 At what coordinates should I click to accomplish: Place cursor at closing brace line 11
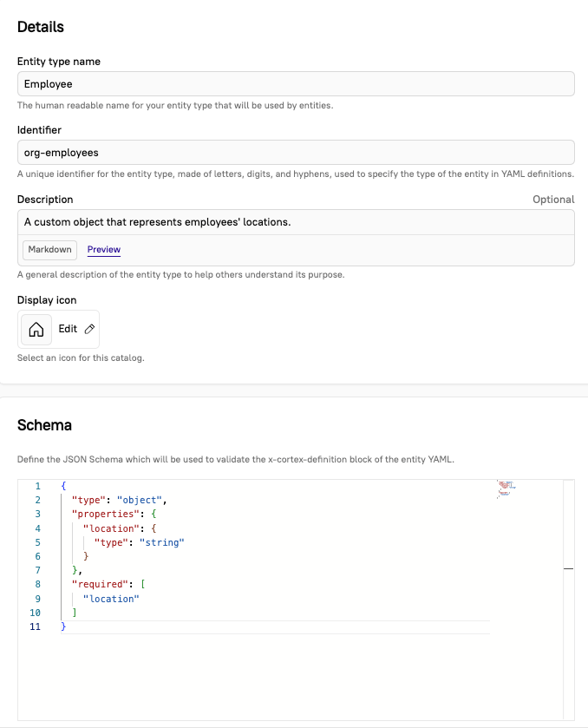tap(63, 626)
